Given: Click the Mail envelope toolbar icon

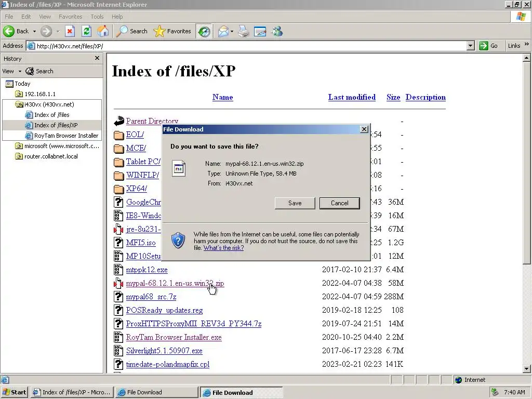Looking at the screenshot, I should [x=223, y=31].
